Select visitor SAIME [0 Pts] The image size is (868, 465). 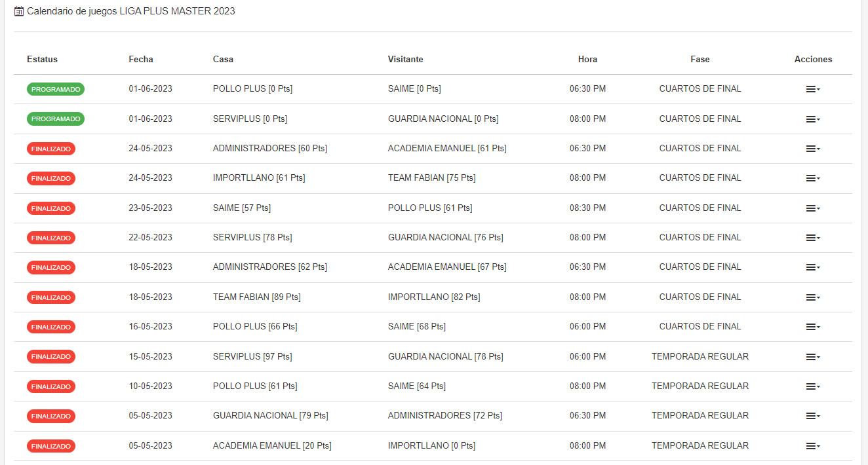[x=414, y=89]
